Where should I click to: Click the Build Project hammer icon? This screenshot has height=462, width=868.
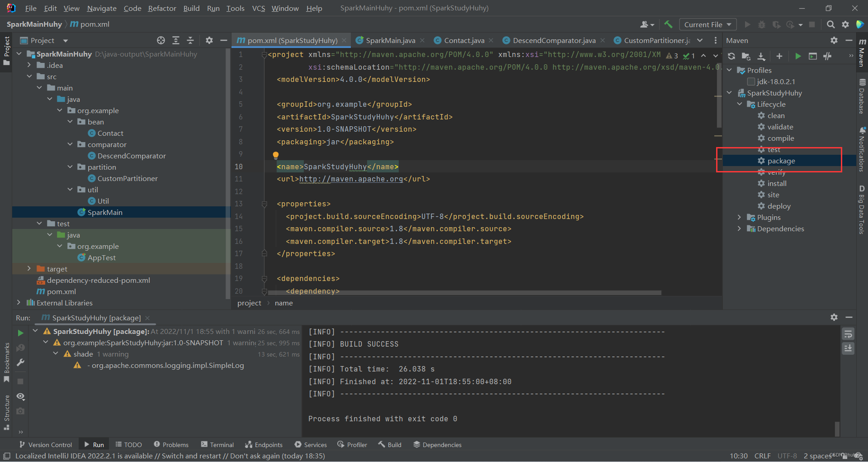click(668, 24)
